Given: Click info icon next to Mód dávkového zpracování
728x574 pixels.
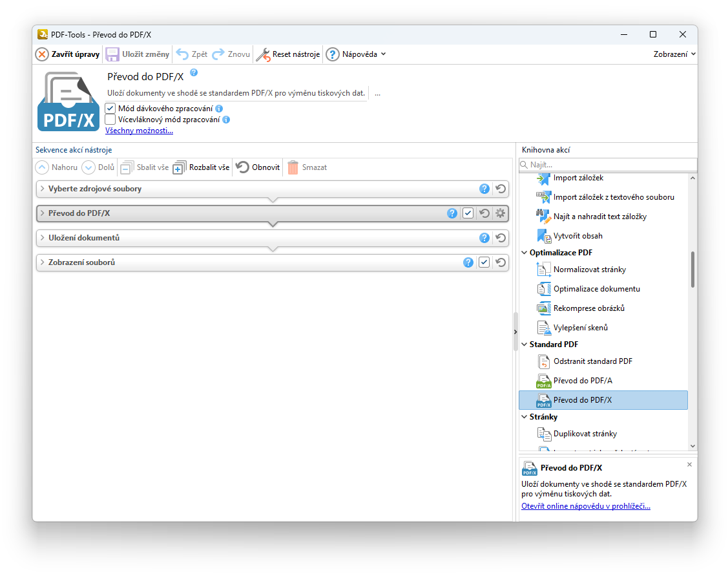Looking at the screenshot, I should pyautogui.click(x=219, y=109).
